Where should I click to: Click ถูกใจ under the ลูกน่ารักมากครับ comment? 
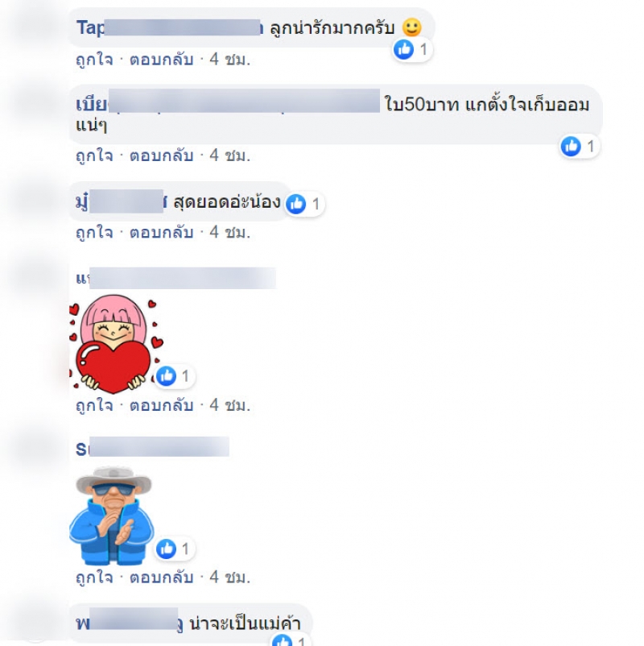point(94,60)
